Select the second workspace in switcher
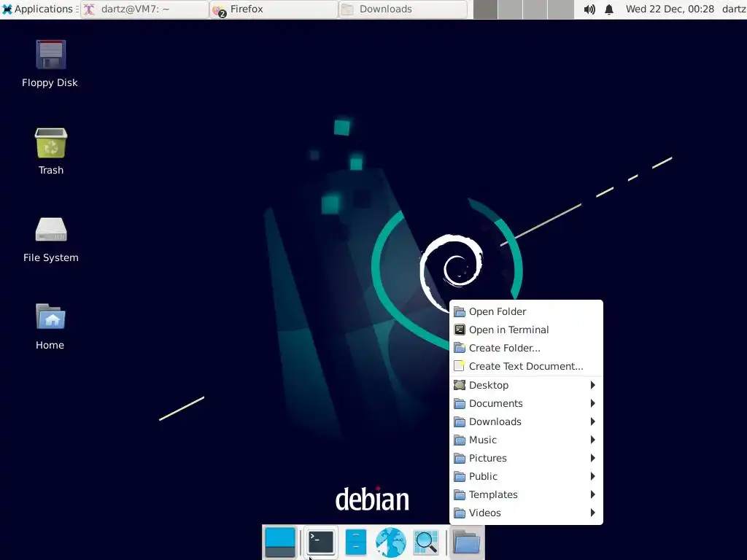The image size is (747, 560). (x=510, y=9)
